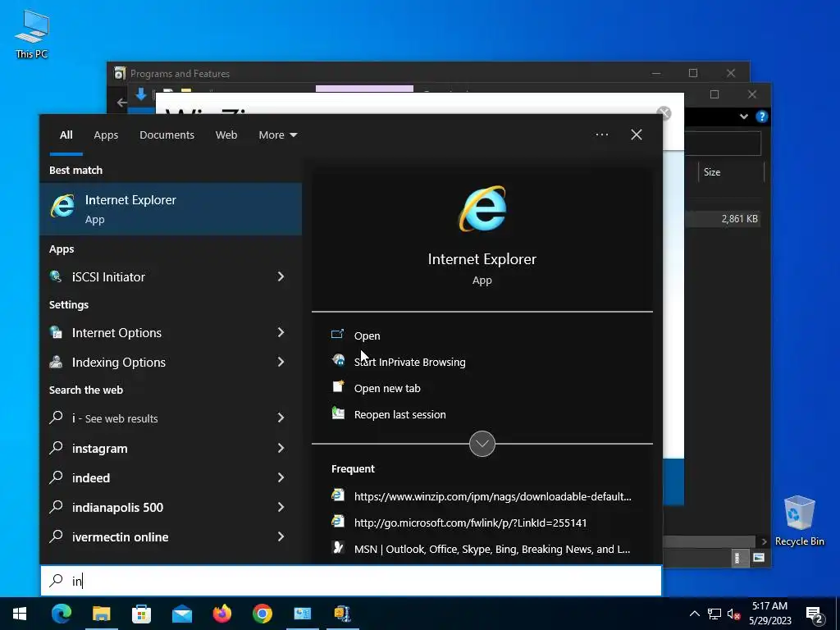Show hidden system tray icons
840x630 pixels.
point(694,614)
